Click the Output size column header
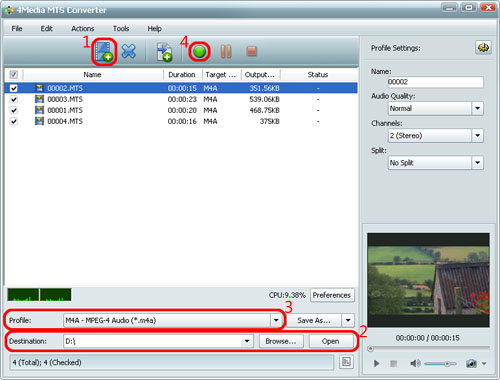This screenshot has height=380, width=500. coord(260,74)
